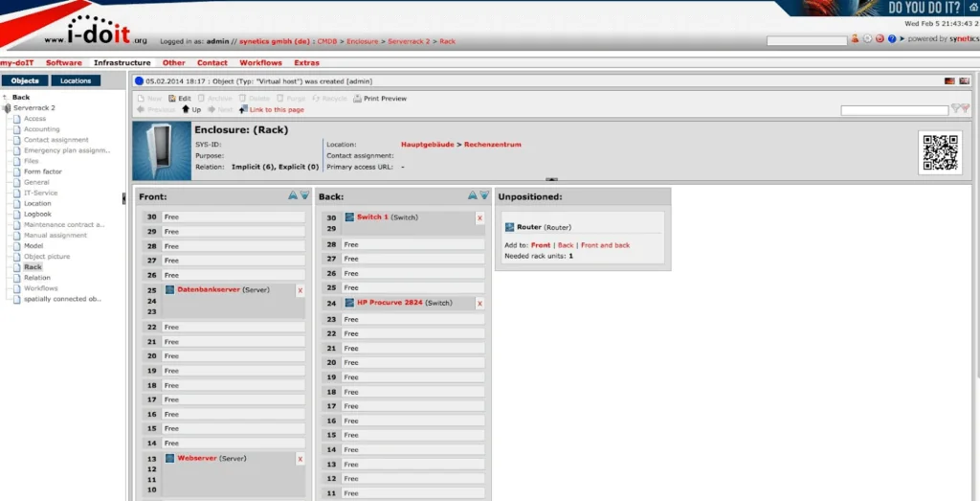Viewport: 980px width, 501px height.
Task: Remove Switch 1 from the back rack
Action: click(479, 218)
